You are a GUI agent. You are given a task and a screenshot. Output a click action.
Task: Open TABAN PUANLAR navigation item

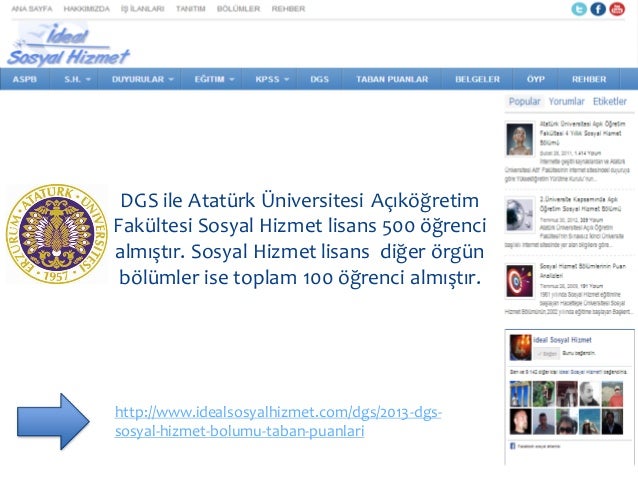click(392, 79)
